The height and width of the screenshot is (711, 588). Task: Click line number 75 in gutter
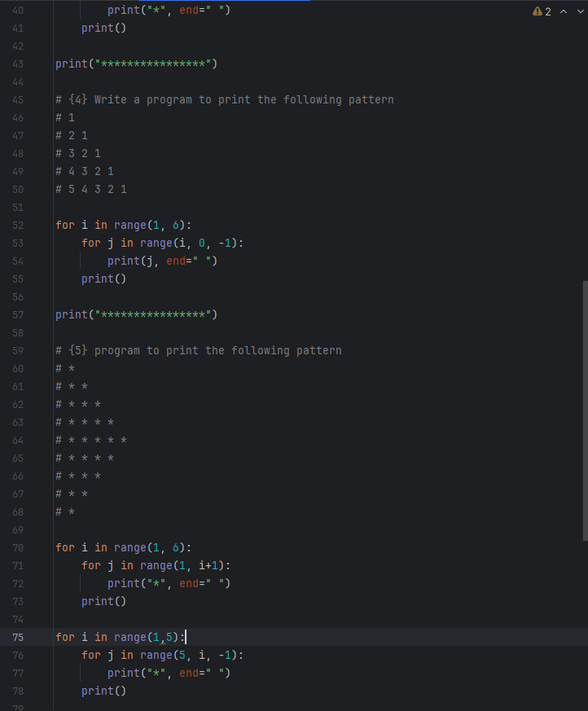click(18, 638)
